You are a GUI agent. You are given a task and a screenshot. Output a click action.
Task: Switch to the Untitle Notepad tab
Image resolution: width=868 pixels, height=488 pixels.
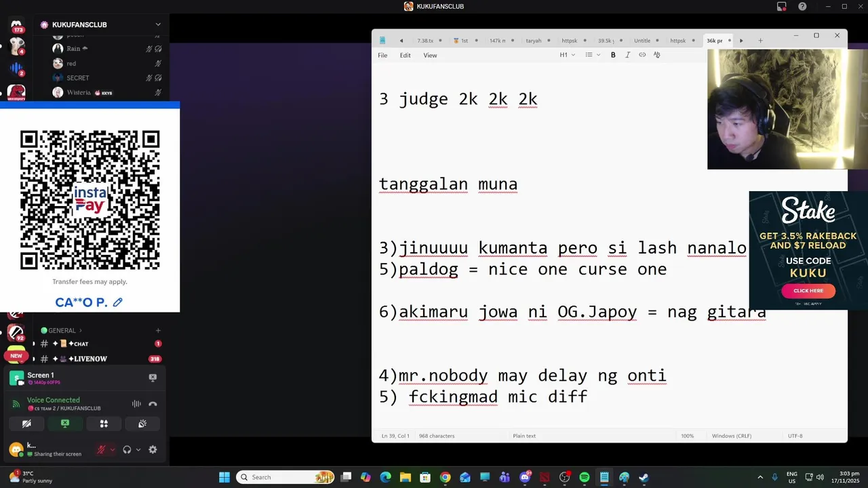click(646, 41)
